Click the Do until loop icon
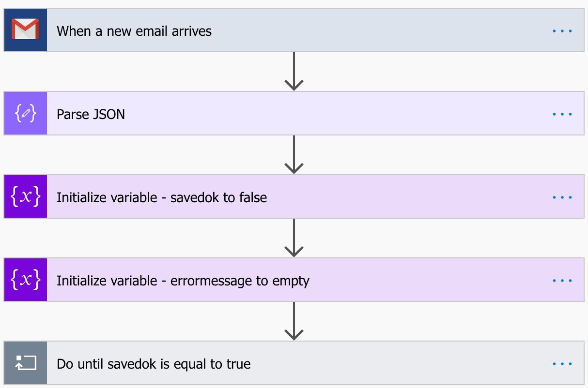The image size is (588, 388). click(26, 363)
